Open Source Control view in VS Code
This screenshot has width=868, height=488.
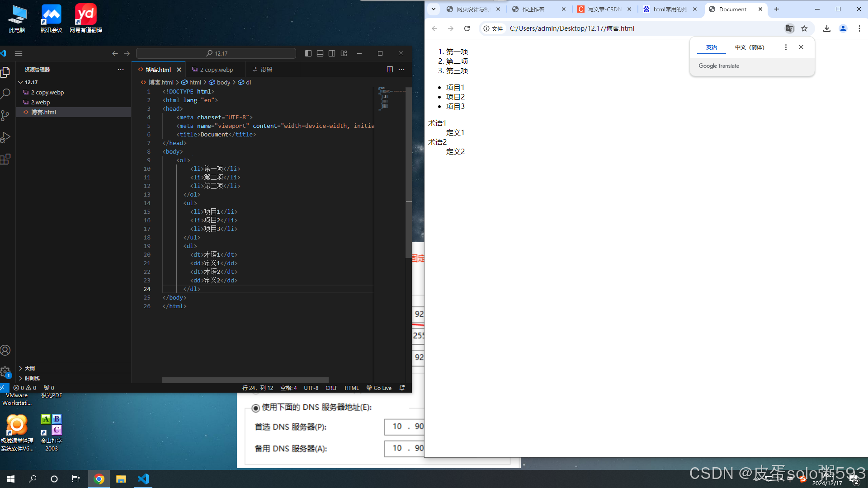point(5,116)
